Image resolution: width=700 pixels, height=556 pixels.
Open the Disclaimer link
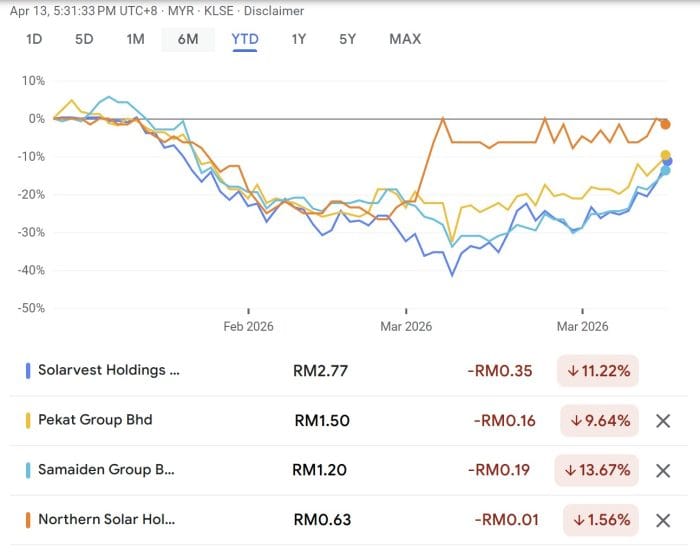pyautogui.click(x=273, y=11)
